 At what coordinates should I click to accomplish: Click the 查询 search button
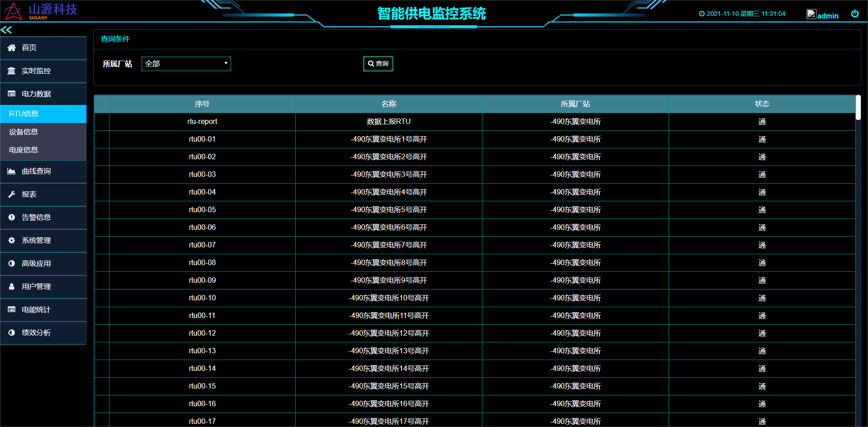378,64
